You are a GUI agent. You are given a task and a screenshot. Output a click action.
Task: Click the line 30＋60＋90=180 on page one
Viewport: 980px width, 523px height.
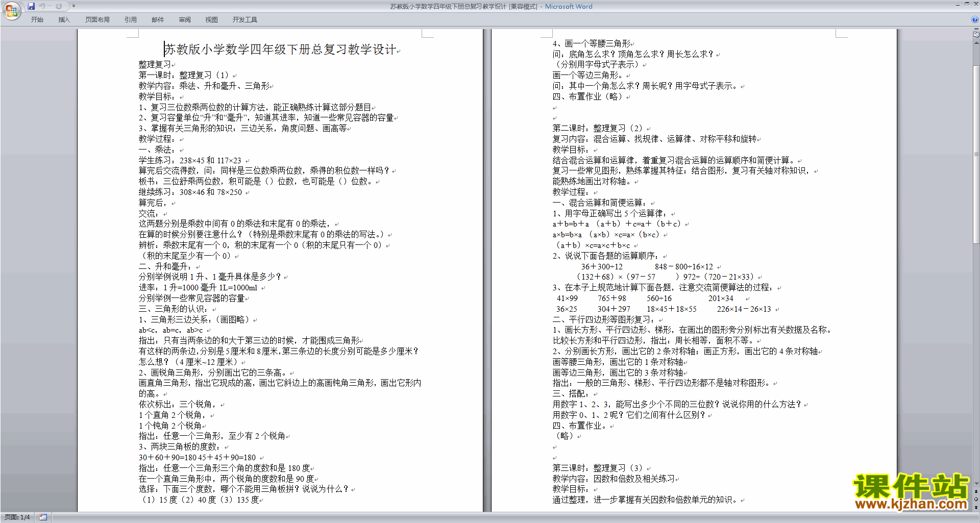167,458
